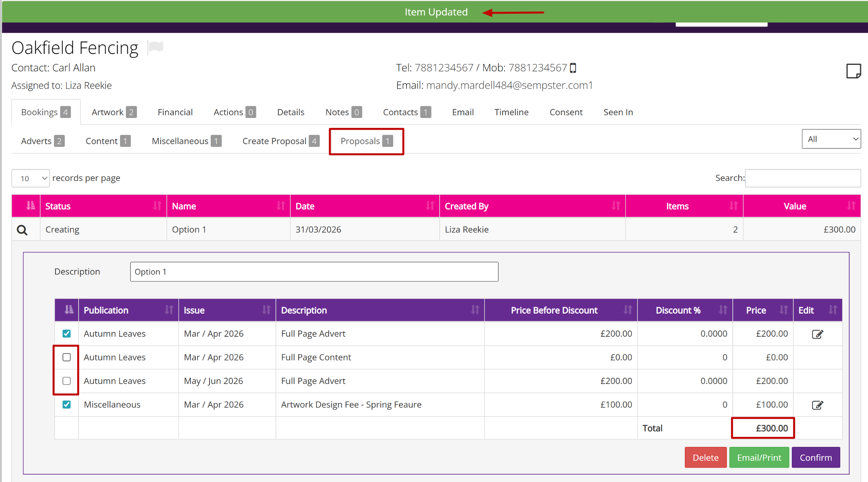
Task: Click the first sort icon in the purple header
Action: point(69,310)
